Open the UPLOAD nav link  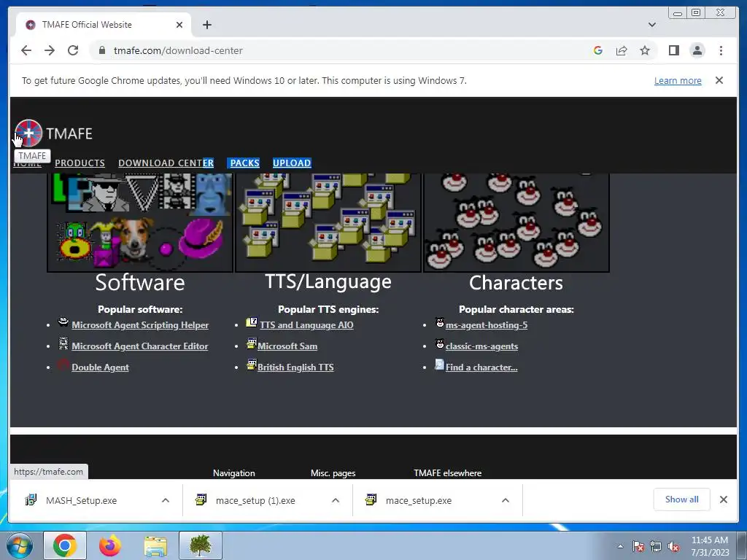[292, 163]
